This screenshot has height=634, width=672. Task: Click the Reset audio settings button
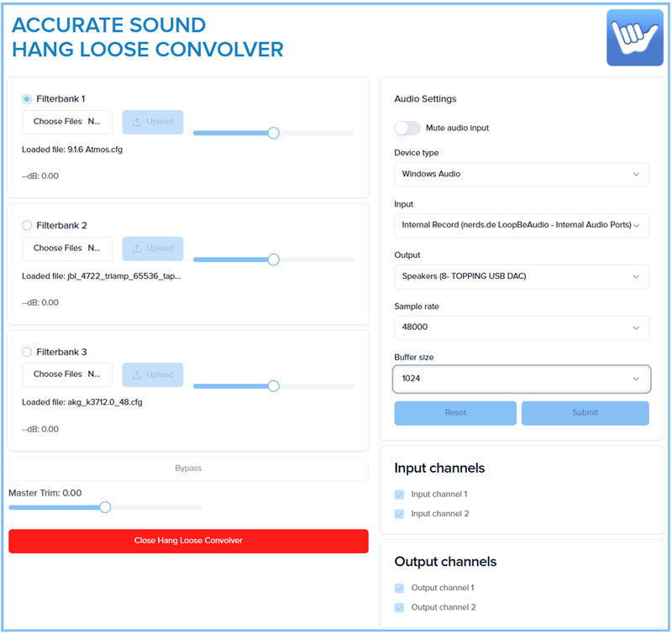tap(455, 413)
